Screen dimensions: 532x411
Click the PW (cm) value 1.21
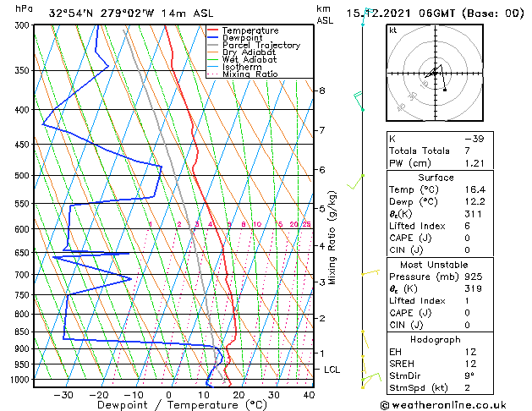[x=474, y=163]
